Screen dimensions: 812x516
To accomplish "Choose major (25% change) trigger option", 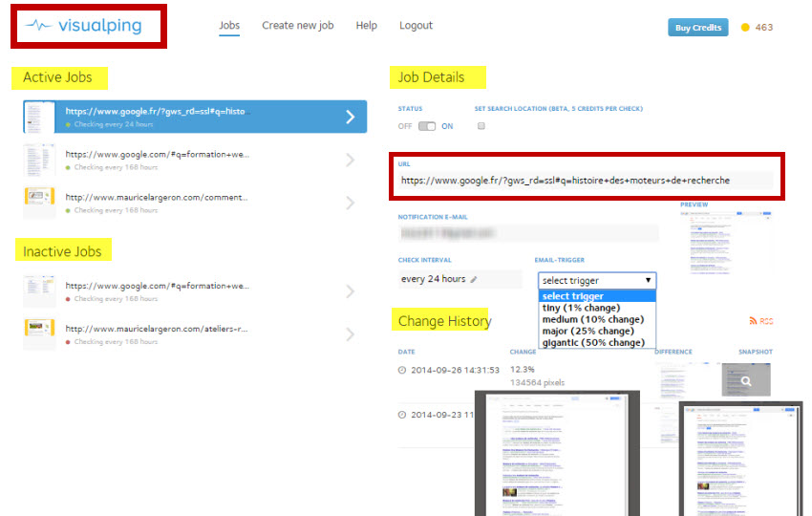I will point(597,331).
